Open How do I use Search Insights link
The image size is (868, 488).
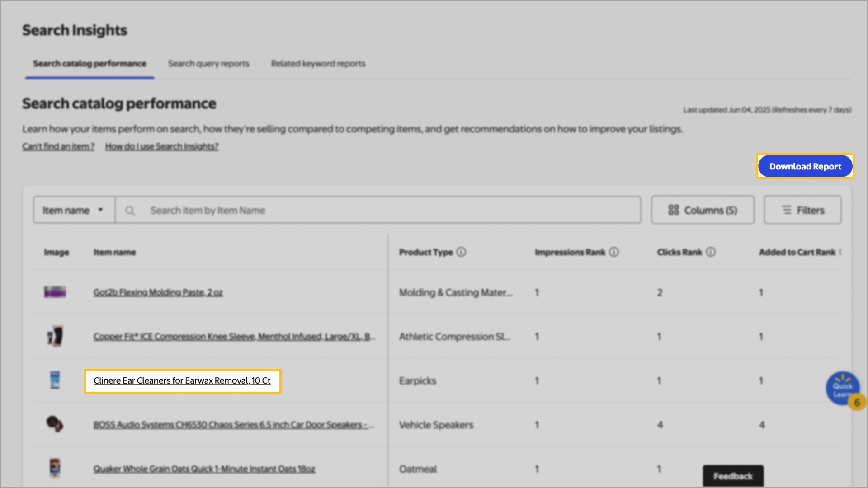click(162, 146)
